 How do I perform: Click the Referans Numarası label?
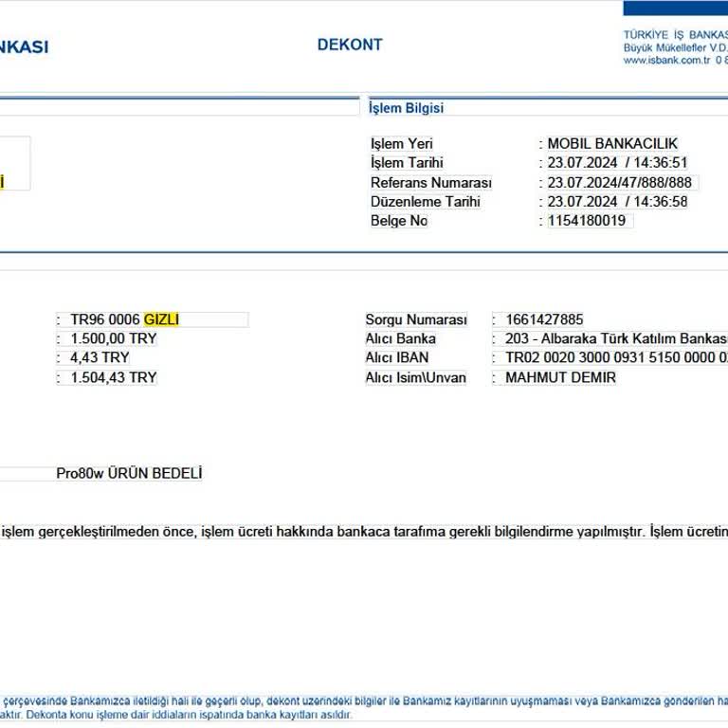coord(431,182)
